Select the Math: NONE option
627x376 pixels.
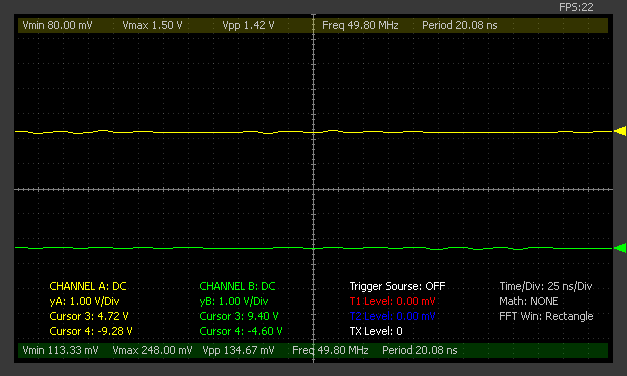[x=529, y=301]
